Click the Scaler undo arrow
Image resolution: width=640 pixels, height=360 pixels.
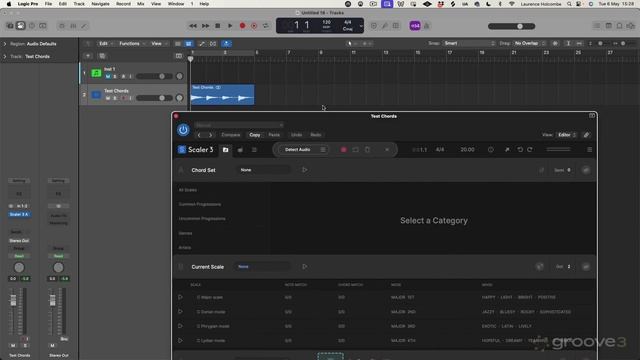pyautogui.click(x=520, y=150)
